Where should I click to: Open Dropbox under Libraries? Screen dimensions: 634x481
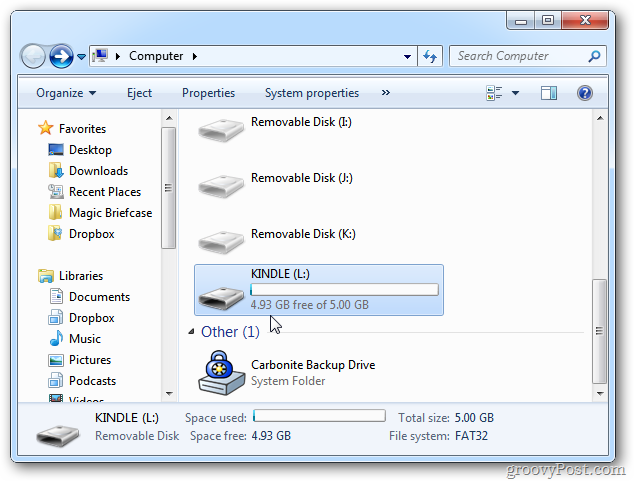(92, 318)
